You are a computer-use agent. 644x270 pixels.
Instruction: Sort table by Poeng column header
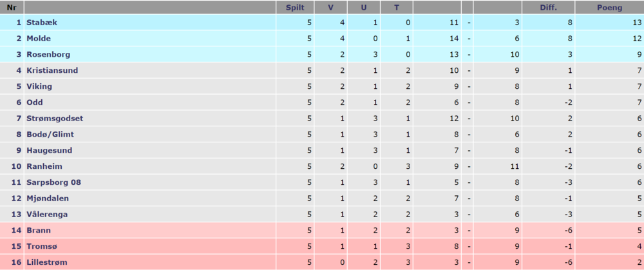pos(610,8)
